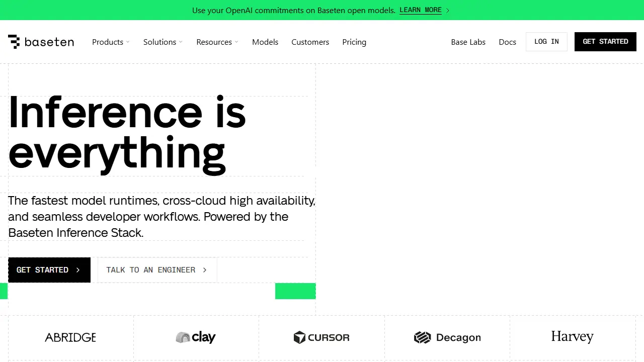Image resolution: width=644 pixels, height=362 pixels.
Task: Click the Baseten logo icon
Action: (x=14, y=42)
